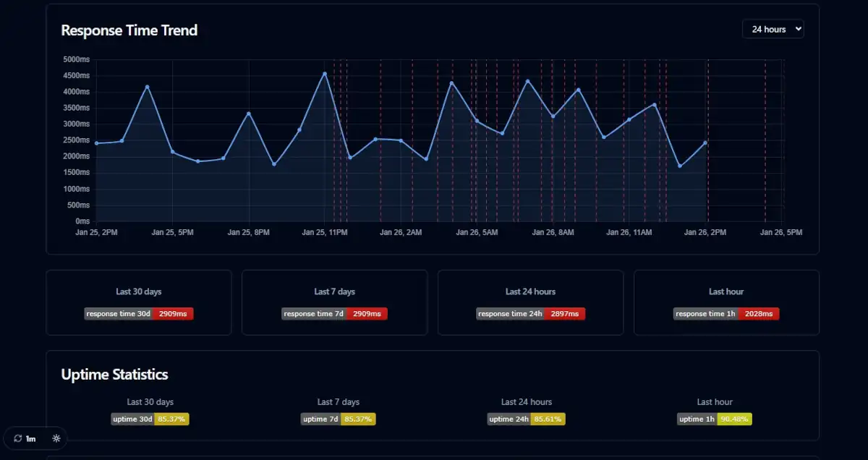868x460 pixels.
Task: Click the peak data point near Jan 25, 11PM
Action: pos(325,74)
